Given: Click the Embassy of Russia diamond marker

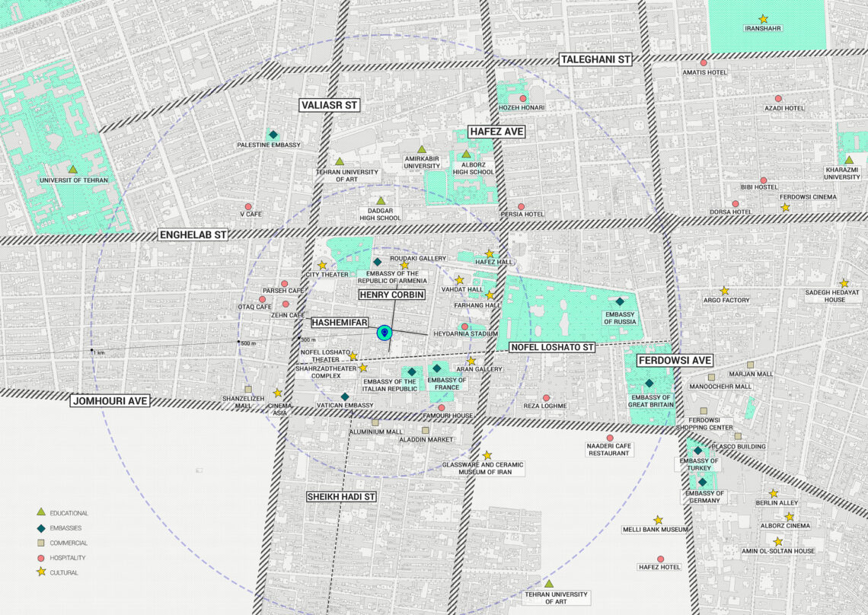Looking at the screenshot, I should [x=620, y=301].
